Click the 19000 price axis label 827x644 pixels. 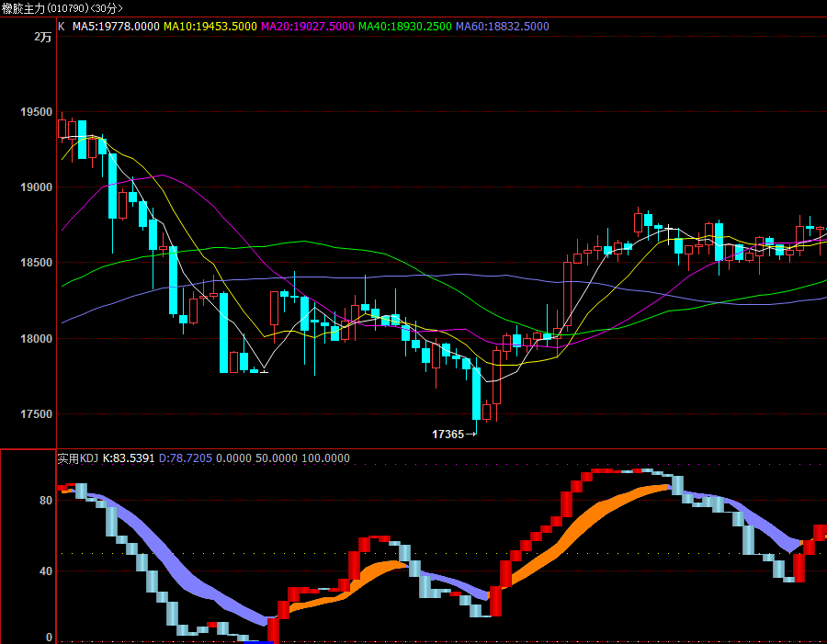click(x=37, y=187)
